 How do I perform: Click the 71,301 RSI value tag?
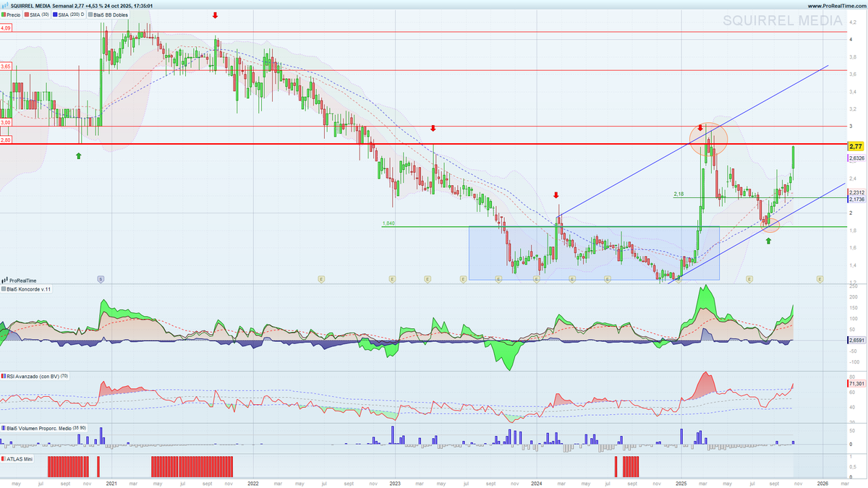point(856,383)
